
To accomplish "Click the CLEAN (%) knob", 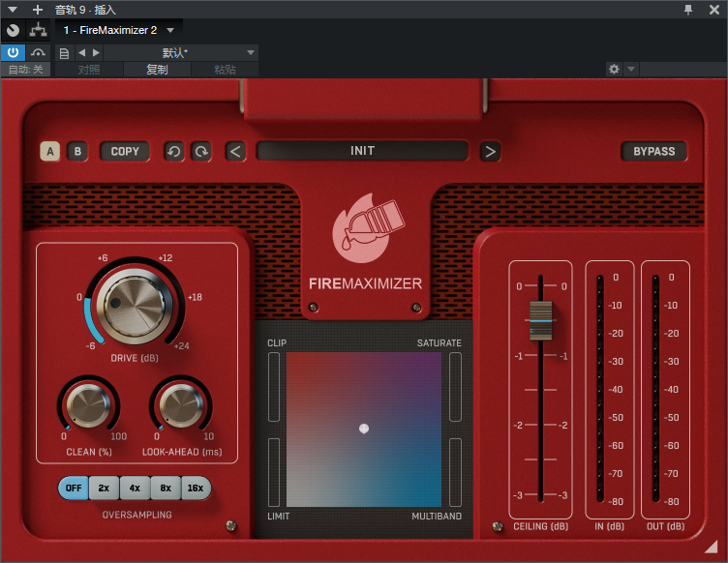I will point(89,405).
